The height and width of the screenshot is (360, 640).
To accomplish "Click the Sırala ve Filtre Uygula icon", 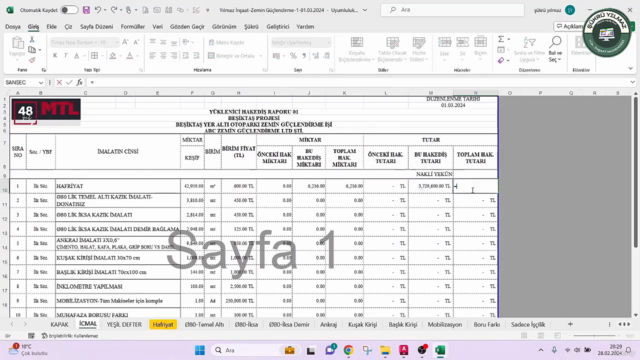I will 529,42.
